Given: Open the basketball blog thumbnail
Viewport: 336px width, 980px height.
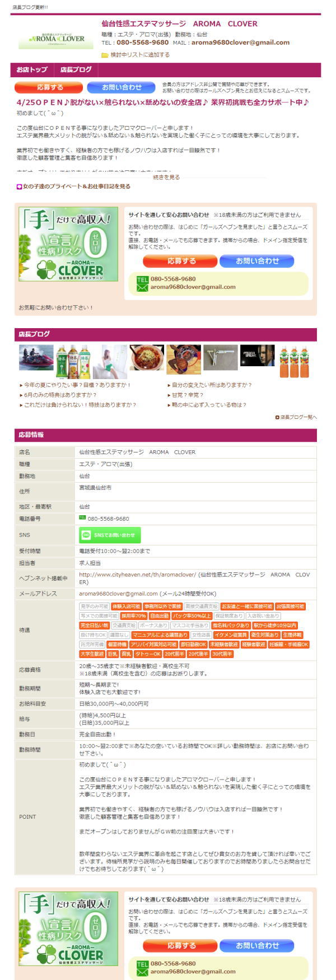Looking at the screenshot, I should click(184, 360).
